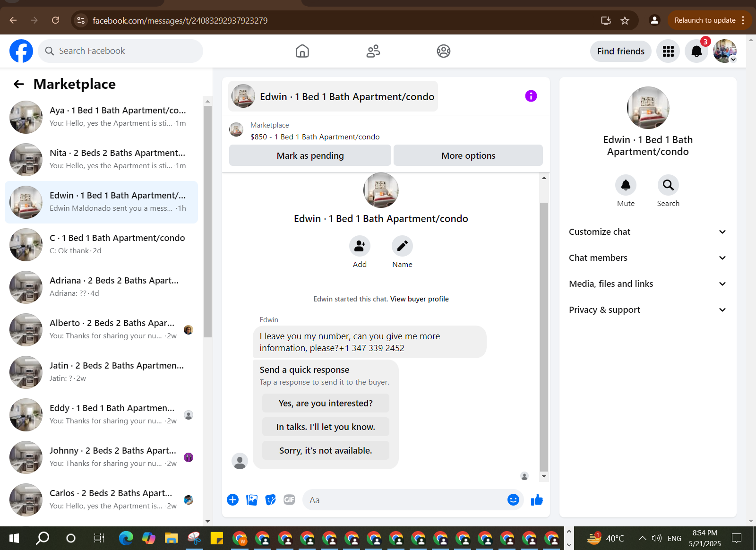756x550 pixels.
Task: Send 'Yes, are you interested?' quick response
Action: click(x=326, y=404)
